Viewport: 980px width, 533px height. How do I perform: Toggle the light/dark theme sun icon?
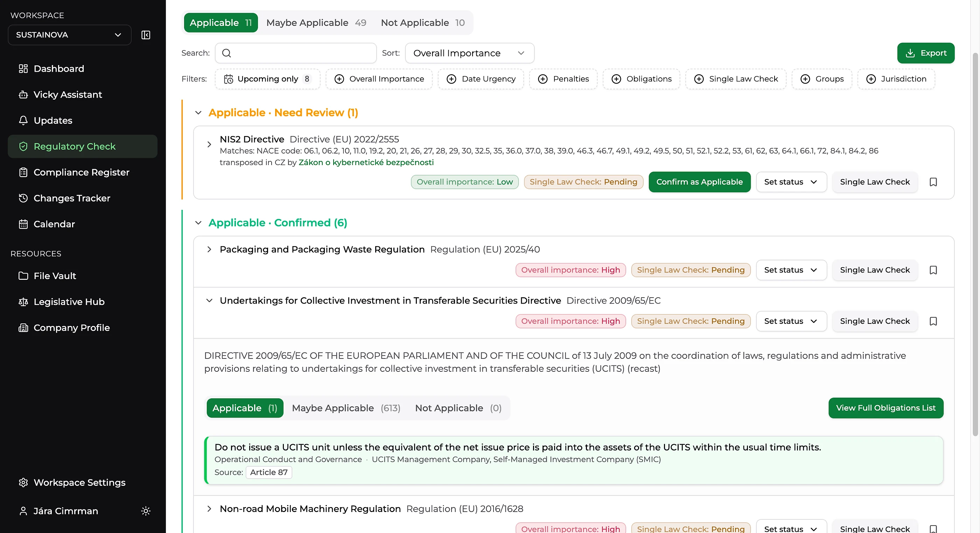[146, 511]
